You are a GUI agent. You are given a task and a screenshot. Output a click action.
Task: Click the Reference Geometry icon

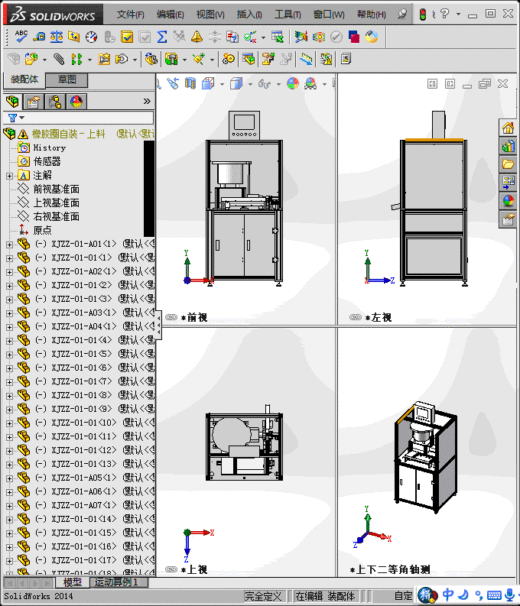[199, 59]
